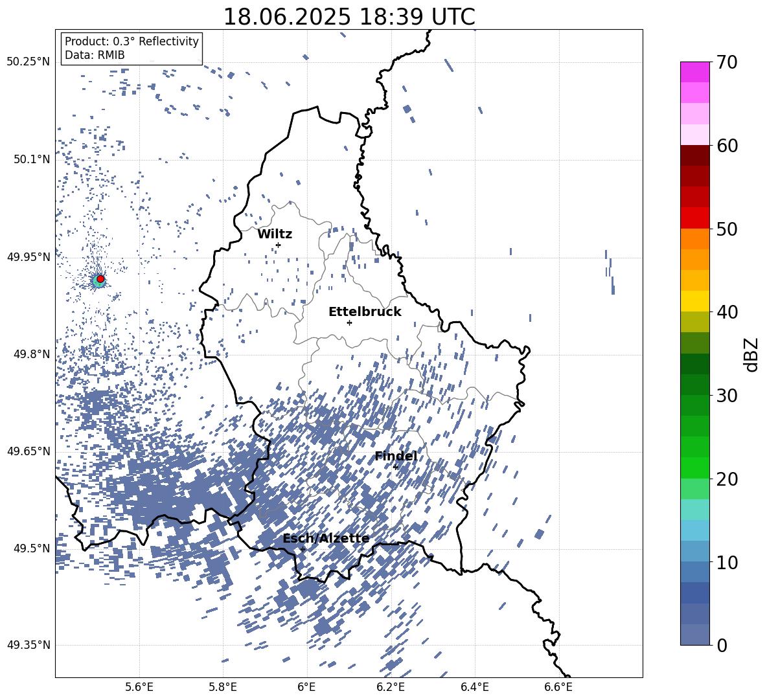Viewport: 767px width, 700px height.
Task: Click the red radar site marker dot
Action: click(100, 279)
